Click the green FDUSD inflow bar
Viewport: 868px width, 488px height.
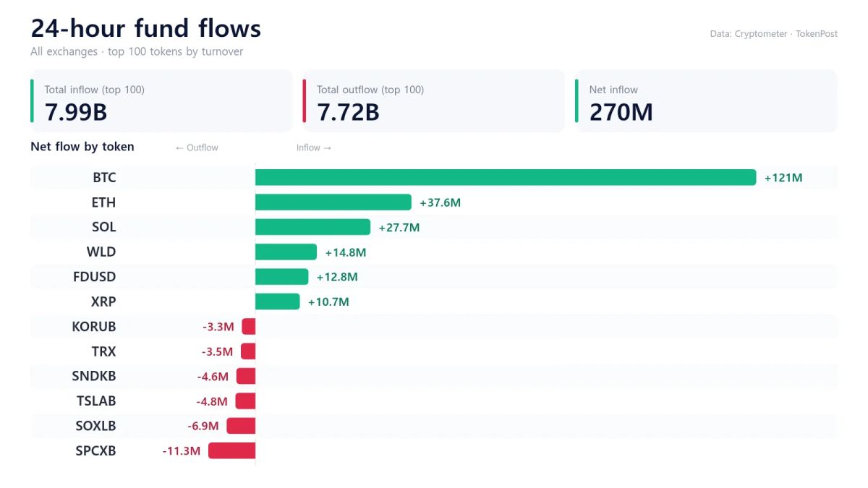pos(282,277)
